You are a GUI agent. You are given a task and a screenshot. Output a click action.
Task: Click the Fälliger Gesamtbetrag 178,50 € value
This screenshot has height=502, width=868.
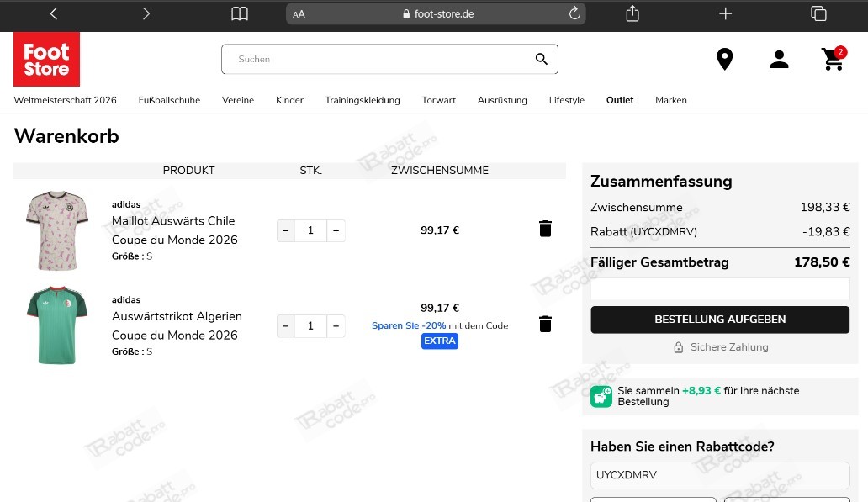point(822,262)
